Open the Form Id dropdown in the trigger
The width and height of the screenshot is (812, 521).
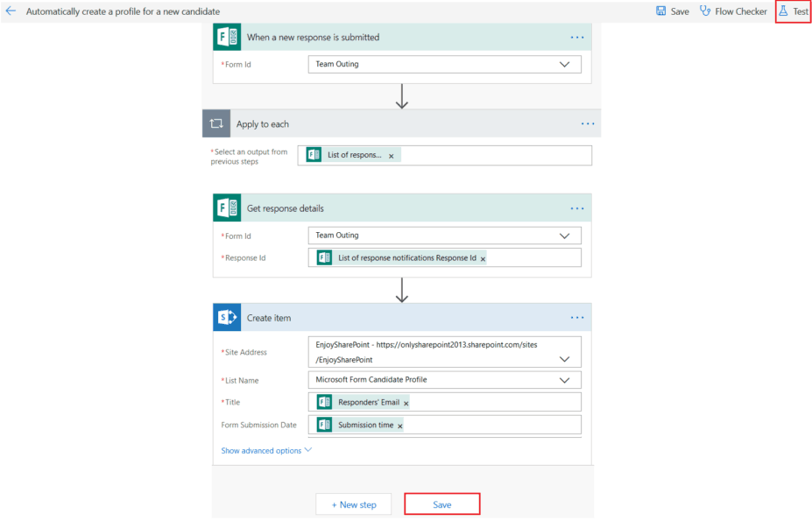click(x=566, y=64)
